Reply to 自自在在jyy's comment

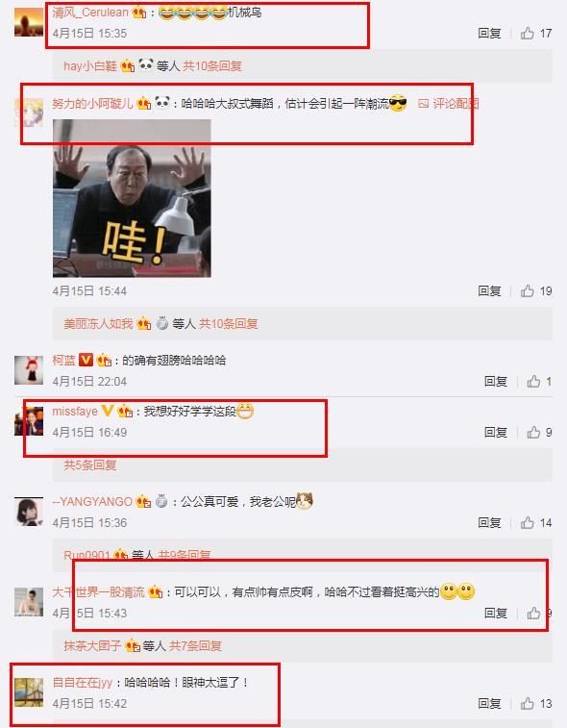pyautogui.click(x=489, y=703)
